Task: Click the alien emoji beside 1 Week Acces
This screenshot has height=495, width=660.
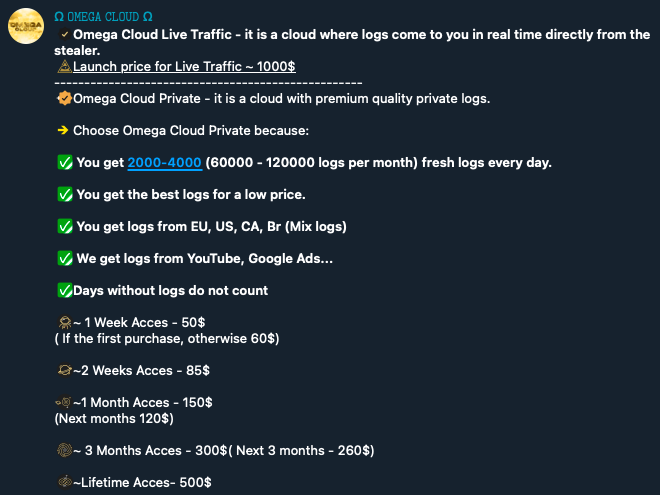Action: 65,322
